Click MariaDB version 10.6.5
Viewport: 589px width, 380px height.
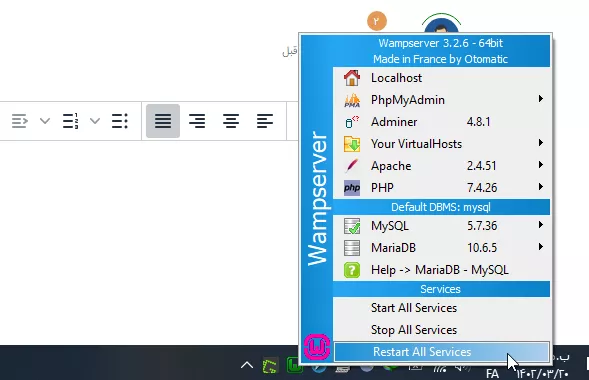(482, 248)
